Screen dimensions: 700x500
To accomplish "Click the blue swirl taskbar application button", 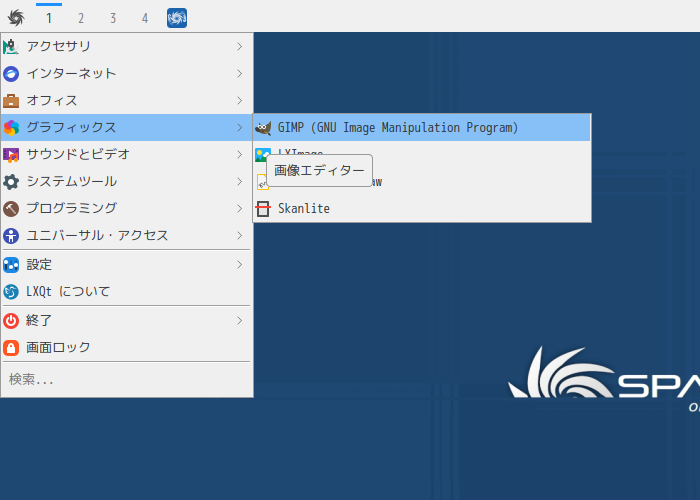I will (x=177, y=18).
